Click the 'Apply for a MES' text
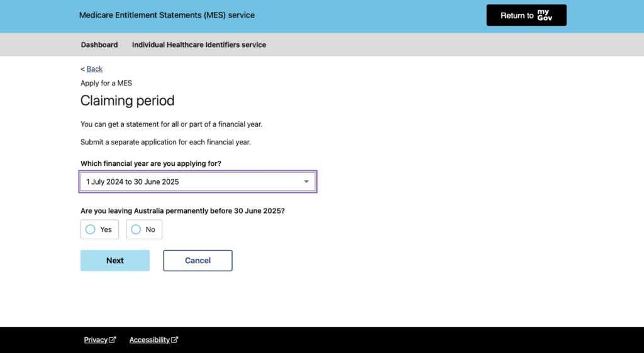The height and width of the screenshot is (353, 644). coord(106,84)
